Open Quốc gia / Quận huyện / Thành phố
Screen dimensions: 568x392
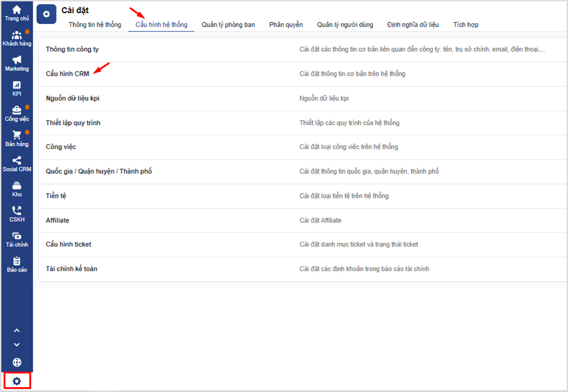click(x=303, y=171)
